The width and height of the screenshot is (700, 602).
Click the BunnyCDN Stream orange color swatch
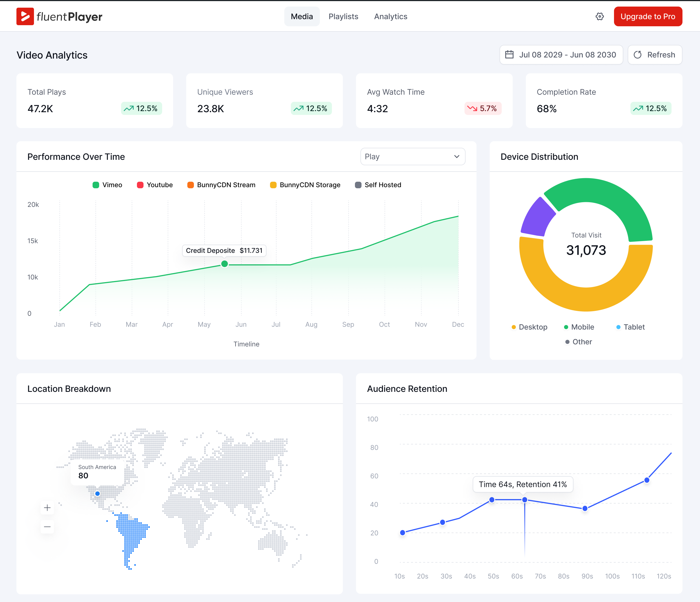coord(191,185)
